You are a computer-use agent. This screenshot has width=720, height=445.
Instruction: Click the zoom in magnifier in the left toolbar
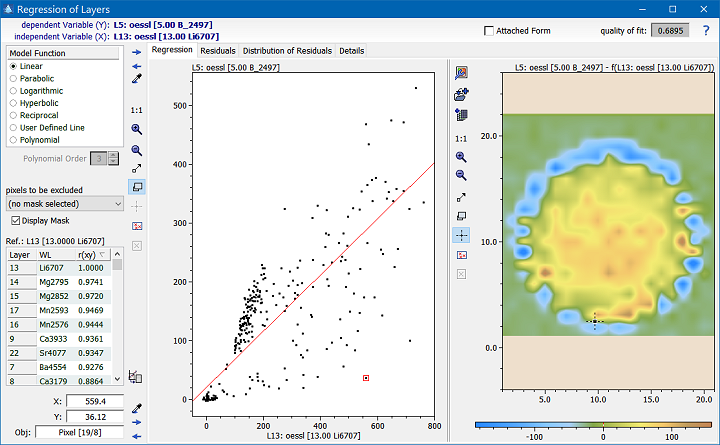tap(137, 130)
